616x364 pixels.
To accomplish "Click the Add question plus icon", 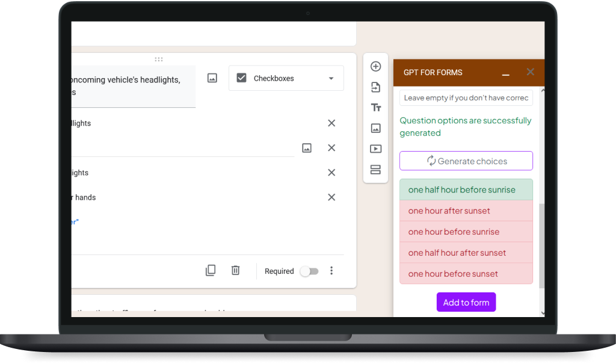I will pos(375,66).
